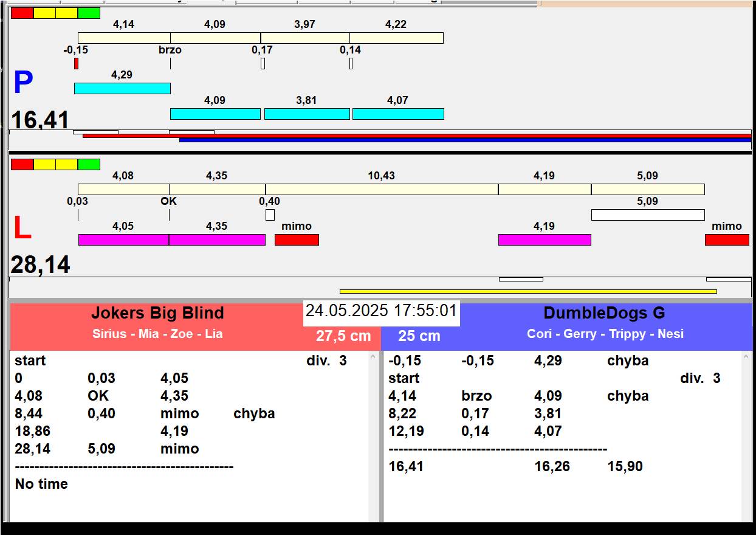This screenshot has height=535, width=756.
Task: Click chyba in the Jokers results list
Action: click(x=254, y=413)
